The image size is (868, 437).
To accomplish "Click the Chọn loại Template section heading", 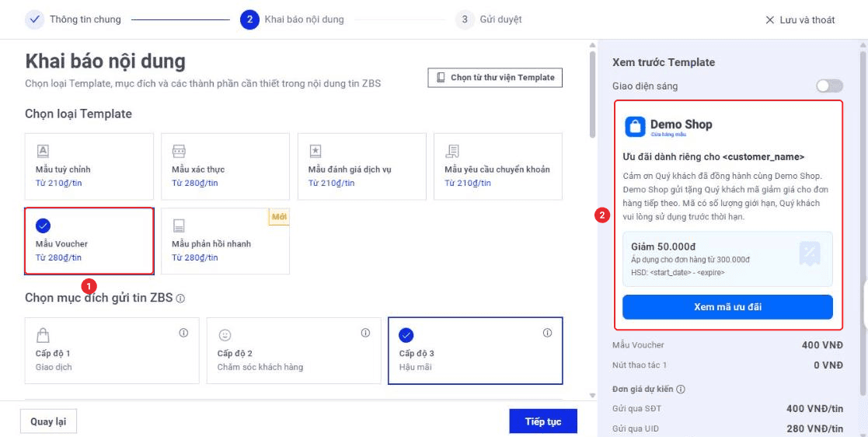I will point(78,114).
